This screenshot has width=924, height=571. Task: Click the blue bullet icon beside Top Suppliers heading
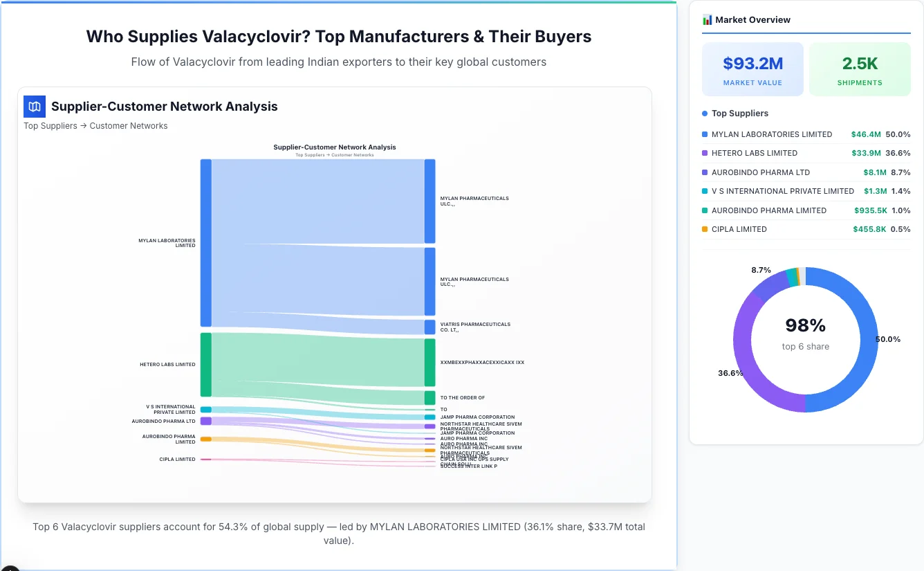[x=703, y=113]
